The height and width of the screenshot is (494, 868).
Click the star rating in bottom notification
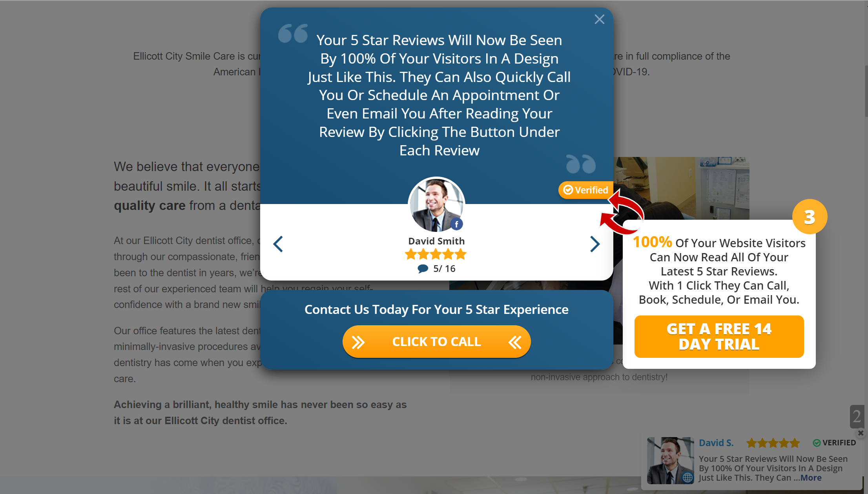click(773, 443)
